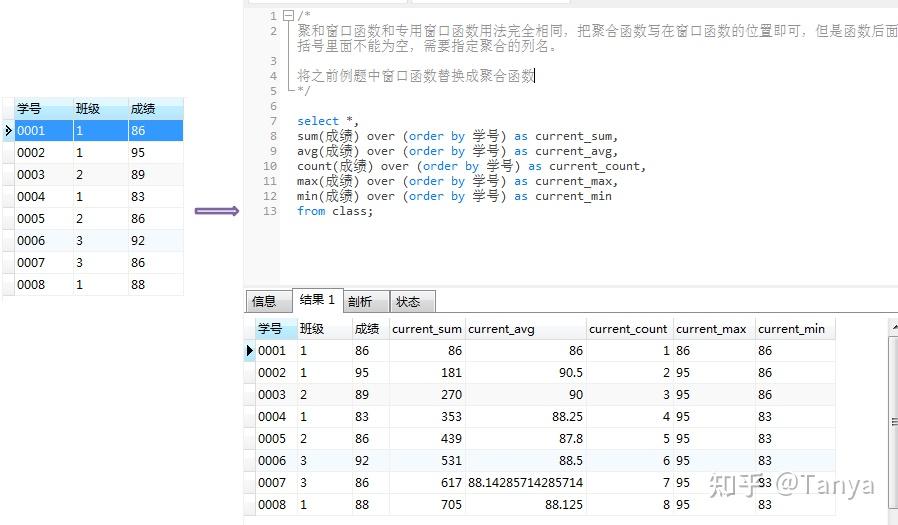
Task: Click current_avg value 88.14285714285714
Action: (x=526, y=483)
